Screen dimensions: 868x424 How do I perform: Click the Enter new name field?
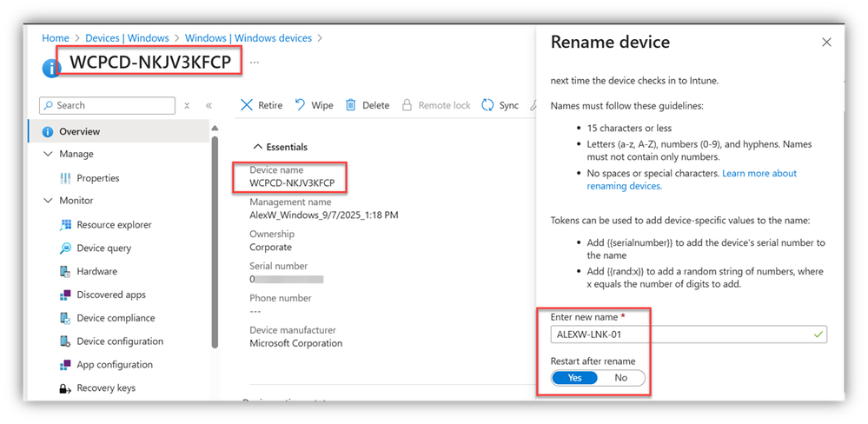[689, 335]
